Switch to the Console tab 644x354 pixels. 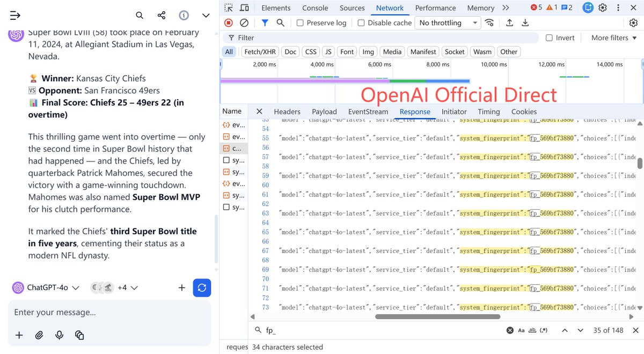(314, 8)
